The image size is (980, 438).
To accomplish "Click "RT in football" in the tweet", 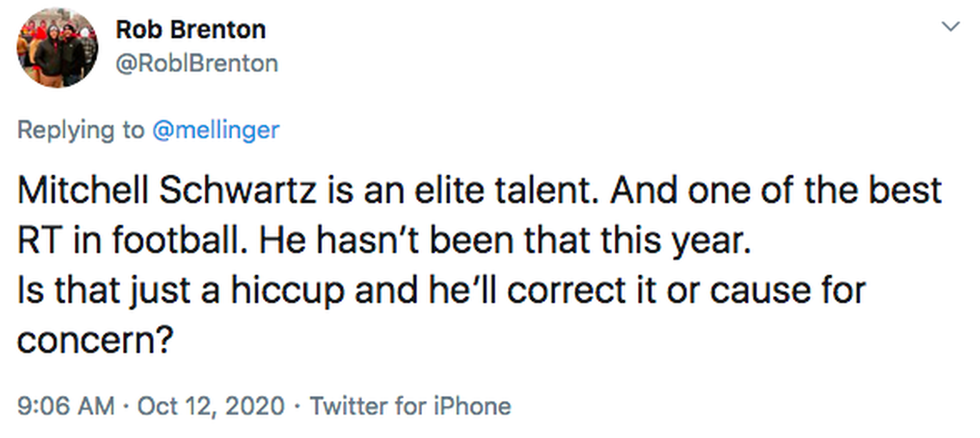I will coord(125,243).
